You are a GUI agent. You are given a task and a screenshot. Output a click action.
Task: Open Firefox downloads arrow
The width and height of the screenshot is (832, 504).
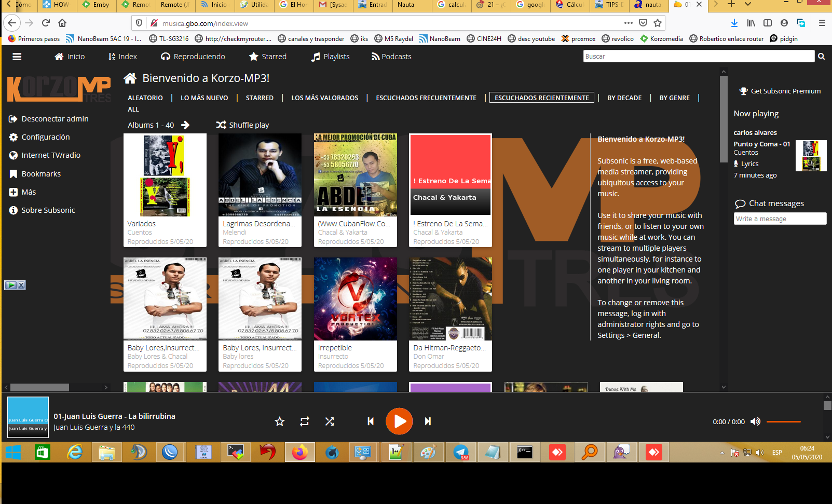point(734,23)
